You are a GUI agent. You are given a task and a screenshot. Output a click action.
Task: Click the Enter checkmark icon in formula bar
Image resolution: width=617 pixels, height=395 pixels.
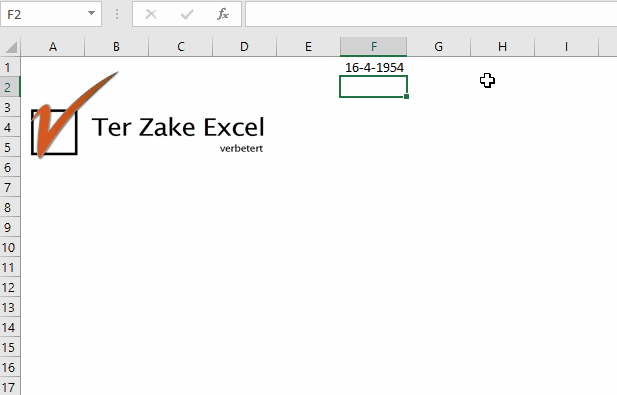(x=187, y=15)
